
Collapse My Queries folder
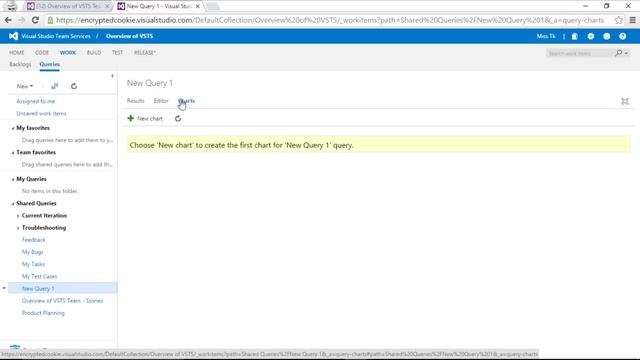13,179
